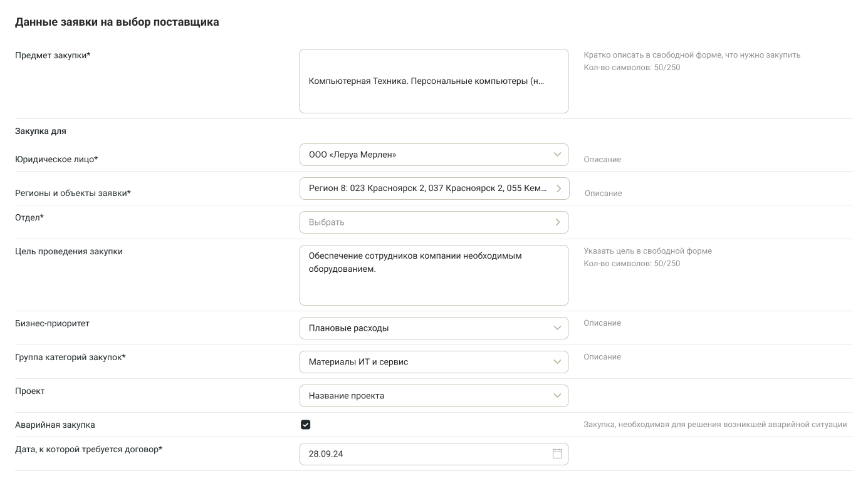The width and height of the screenshot is (868, 486).
Task: Click the Указать цель в свободной форме hint
Action: click(647, 251)
